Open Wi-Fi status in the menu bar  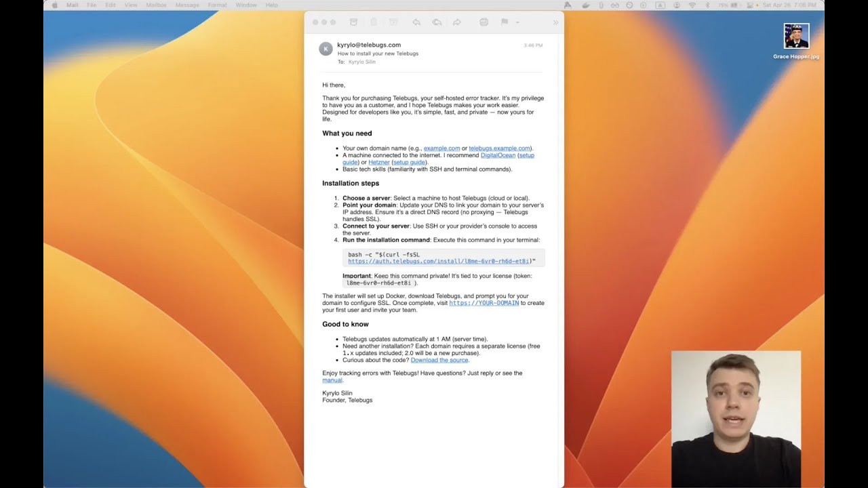(x=692, y=5)
